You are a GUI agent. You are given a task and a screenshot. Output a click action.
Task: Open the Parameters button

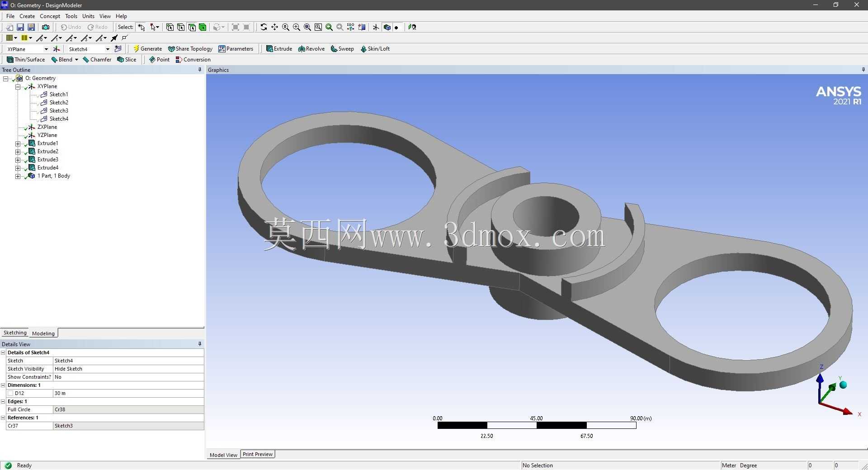click(236, 49)
